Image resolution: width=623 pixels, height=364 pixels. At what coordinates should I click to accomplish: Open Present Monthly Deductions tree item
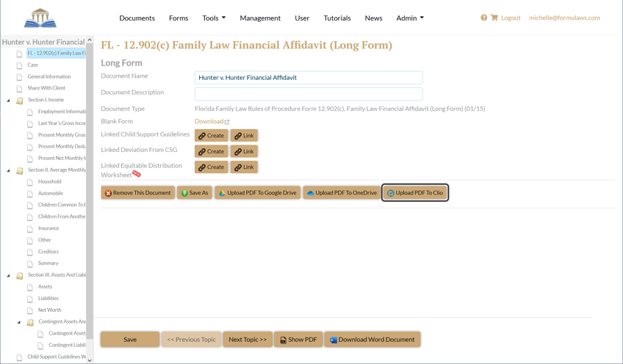tap(62, 147)
